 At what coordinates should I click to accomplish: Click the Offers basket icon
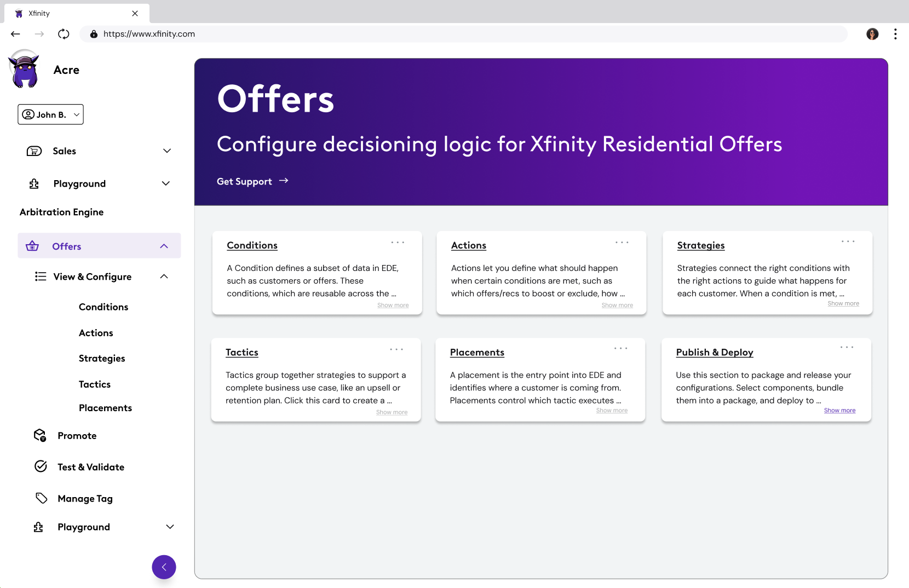(x=32, y=246)
